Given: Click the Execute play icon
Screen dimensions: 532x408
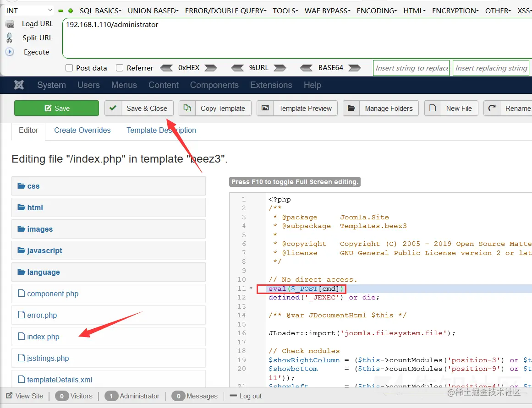Looking at the screenshot, I should [x=10, y=52].
